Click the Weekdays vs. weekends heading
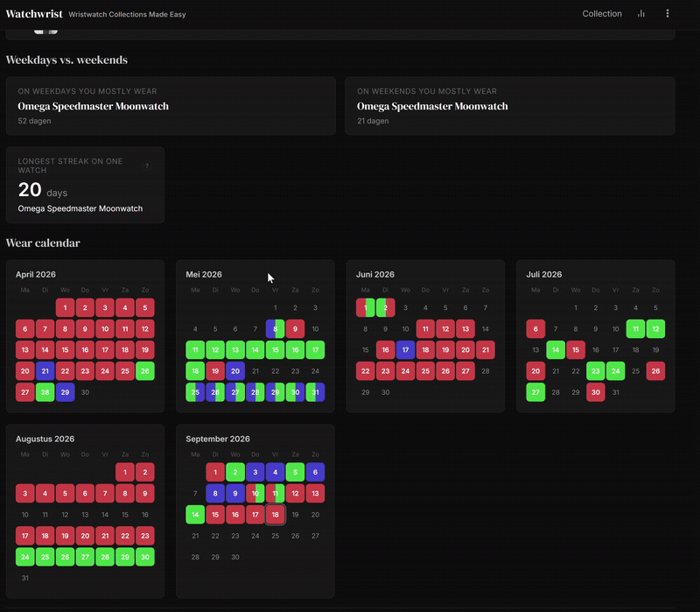Image resolution: width=700 pixels, height=612 pixels. [66, 60]
